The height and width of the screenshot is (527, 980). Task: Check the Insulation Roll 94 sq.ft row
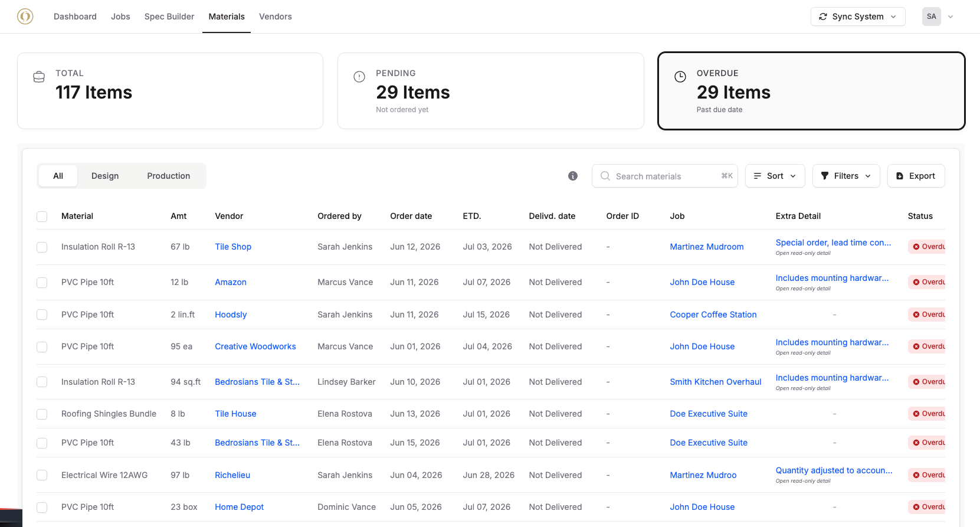42,382
